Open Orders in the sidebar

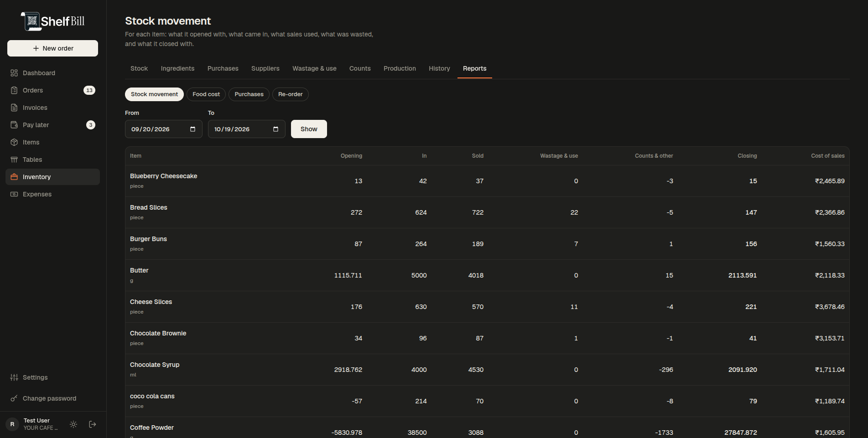click(52, 90)
